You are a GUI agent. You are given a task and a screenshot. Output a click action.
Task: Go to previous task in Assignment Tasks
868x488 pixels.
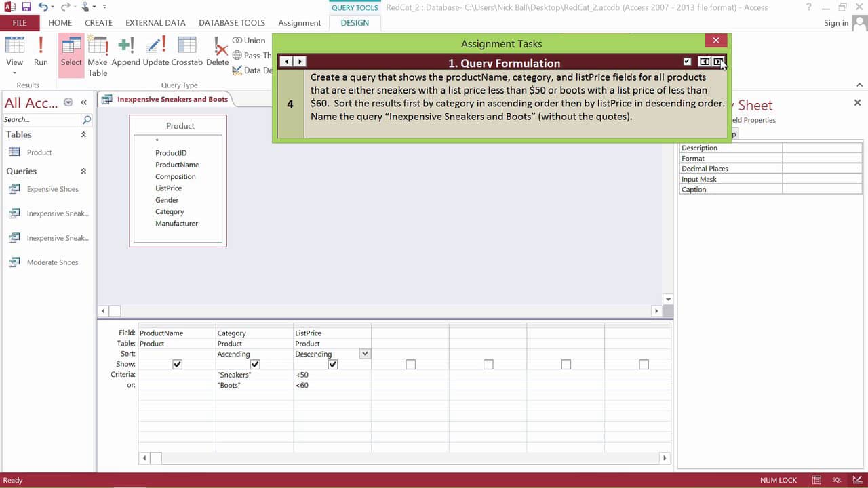[x=286, y=62]
